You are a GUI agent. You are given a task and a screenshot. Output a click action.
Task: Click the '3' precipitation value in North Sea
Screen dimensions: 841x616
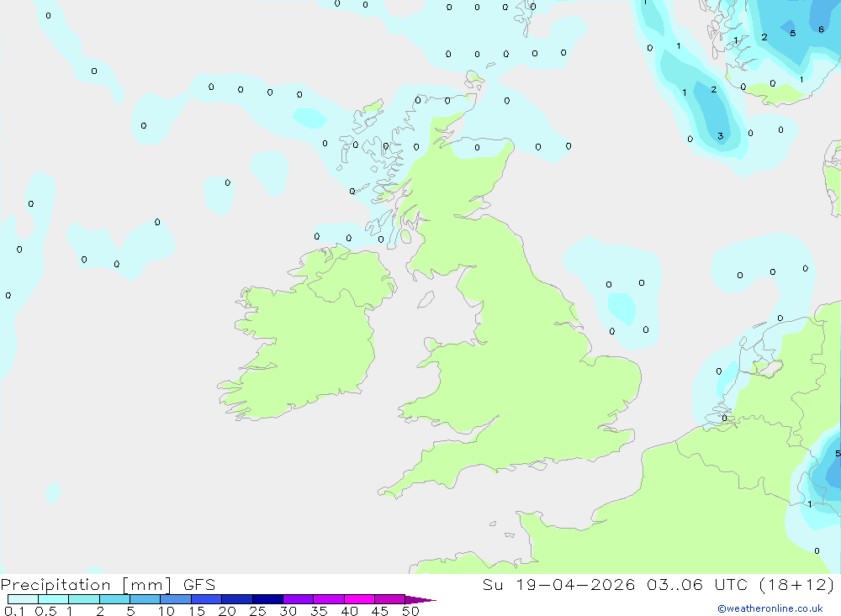pos(721,136)
